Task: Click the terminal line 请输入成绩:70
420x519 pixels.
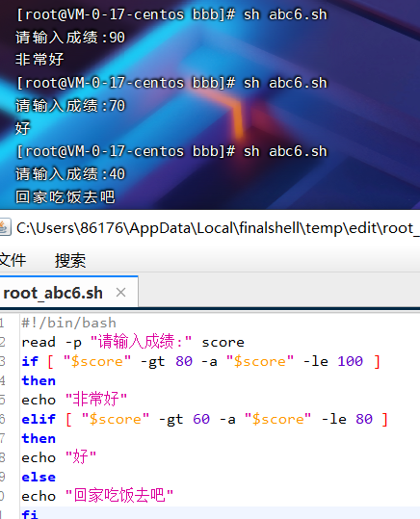Action: tap(70, 106)
